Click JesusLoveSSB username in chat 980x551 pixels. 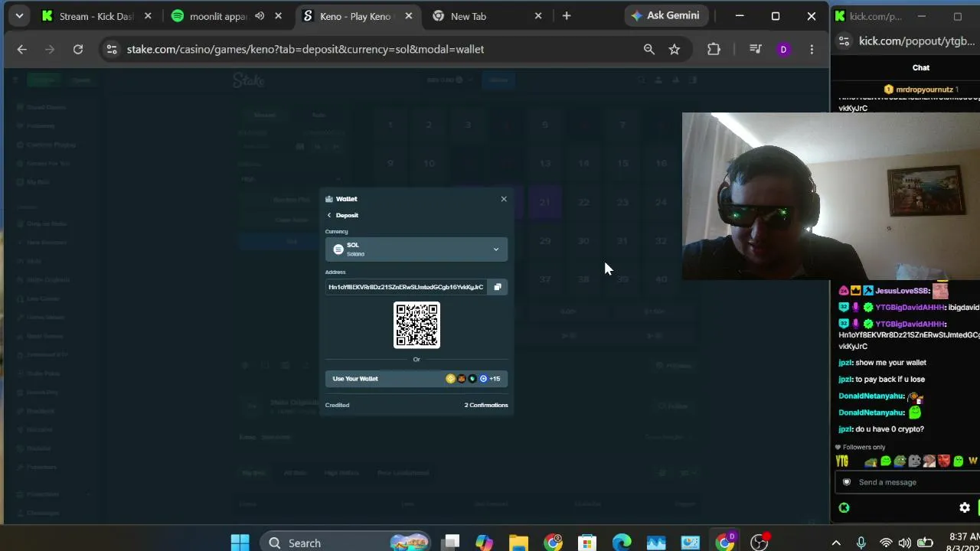(903, 291)
